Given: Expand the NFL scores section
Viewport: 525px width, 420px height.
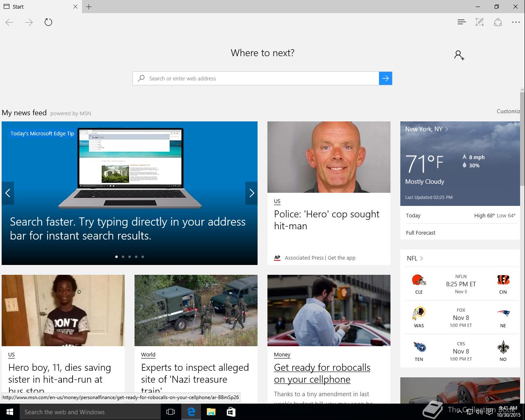Looking at the screenshot, I should [x=415, y=258].
